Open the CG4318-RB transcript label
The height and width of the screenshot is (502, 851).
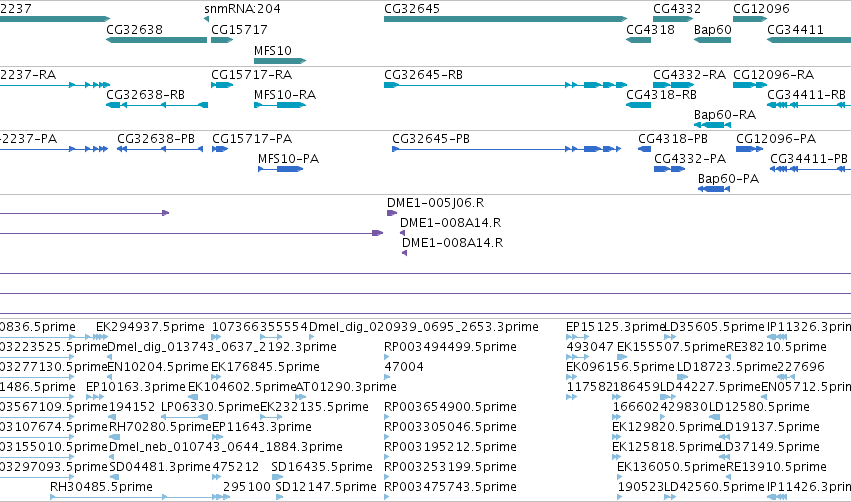(662, 94)
